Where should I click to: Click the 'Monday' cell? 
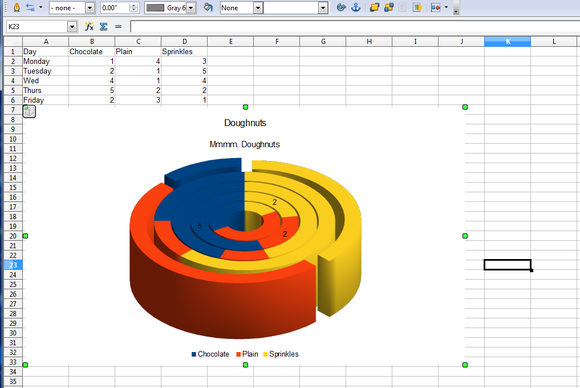[x=45, y=61]
